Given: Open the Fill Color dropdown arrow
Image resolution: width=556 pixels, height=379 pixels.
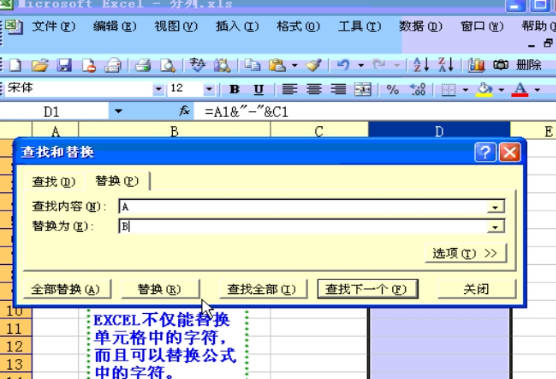Looking at the screenshot, I should point(501,90).
